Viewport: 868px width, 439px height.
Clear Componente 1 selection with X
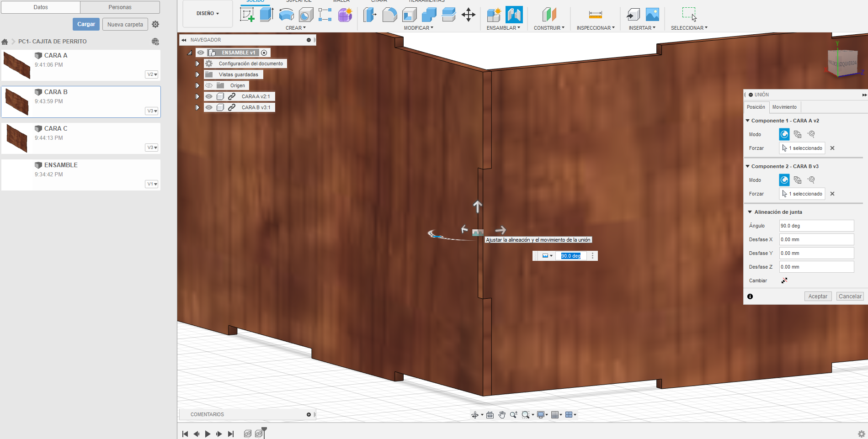pyautogui.click(x=832, y=148)
